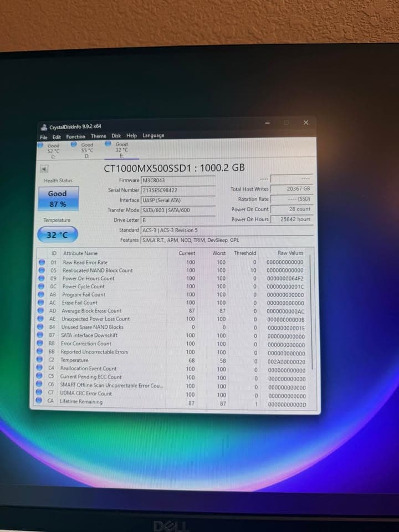The image size is (399, 532).
Task: Click the Serial Number field
Action: click(x=178, y=190)
